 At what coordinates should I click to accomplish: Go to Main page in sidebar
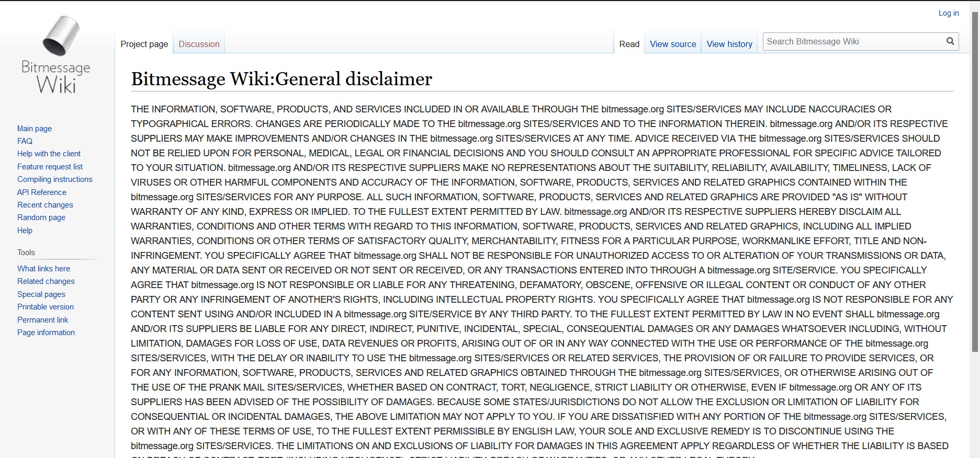click(x=35, y=128)
